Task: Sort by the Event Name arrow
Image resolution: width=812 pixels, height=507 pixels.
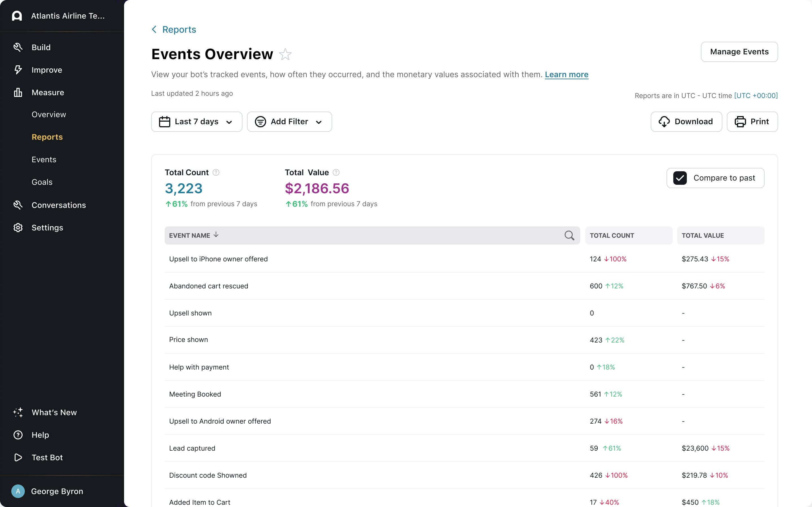Action: [x=216, y=235]
